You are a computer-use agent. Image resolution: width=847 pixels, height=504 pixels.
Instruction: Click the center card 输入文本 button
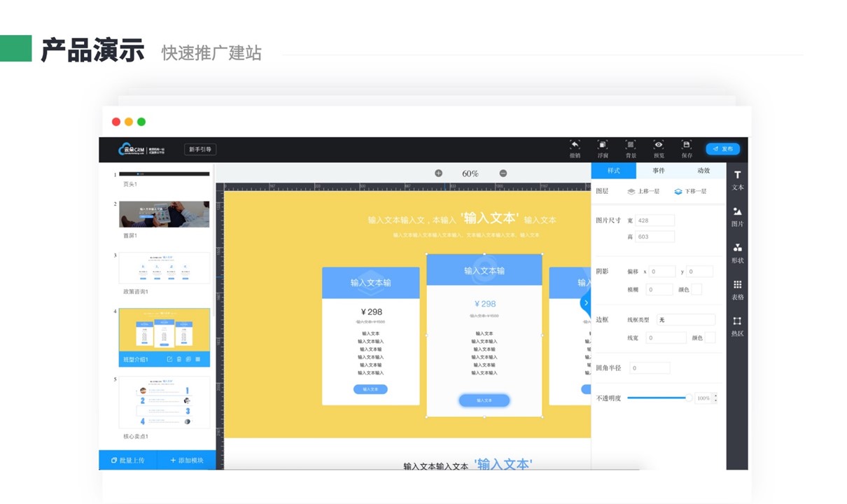click(x=484, y=400)
